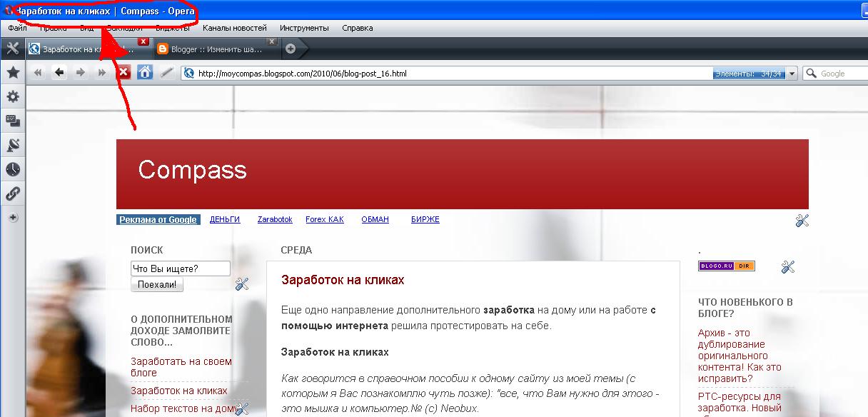Open Архив - это дублирование link
The width and height of the screenshot is (868, 417).
(740, 356)
